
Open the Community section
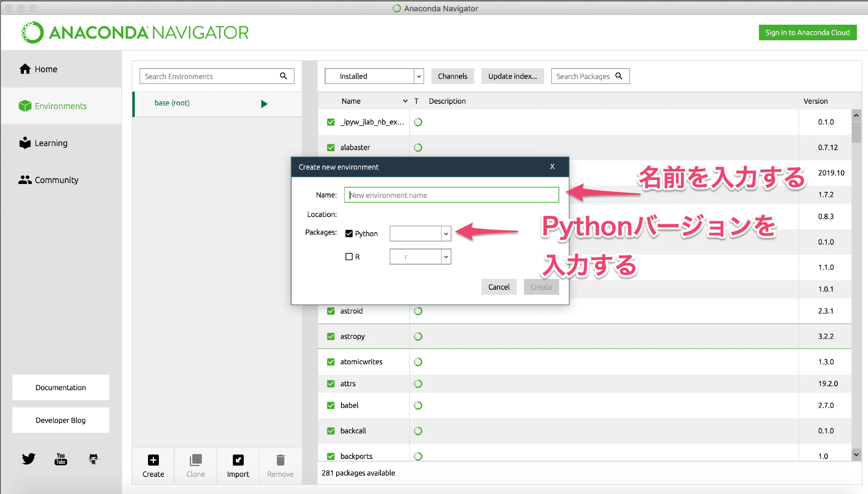61,180
